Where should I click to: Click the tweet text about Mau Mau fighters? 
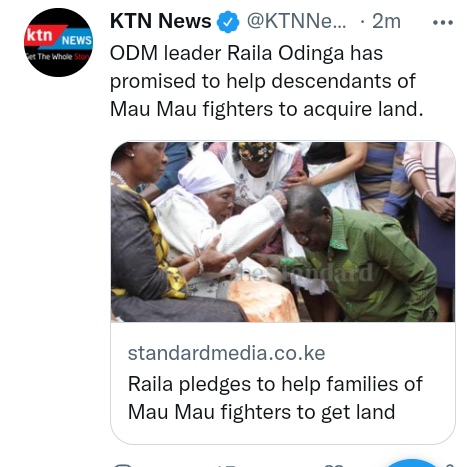click(x=267, y=81)
